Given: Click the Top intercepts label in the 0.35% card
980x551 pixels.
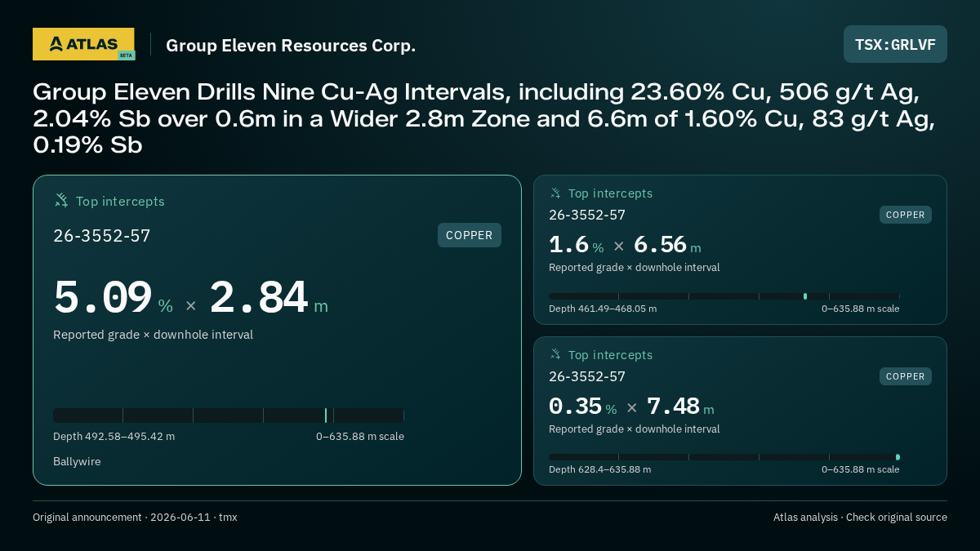Looking at the screenshot, I should coord(610,355).
